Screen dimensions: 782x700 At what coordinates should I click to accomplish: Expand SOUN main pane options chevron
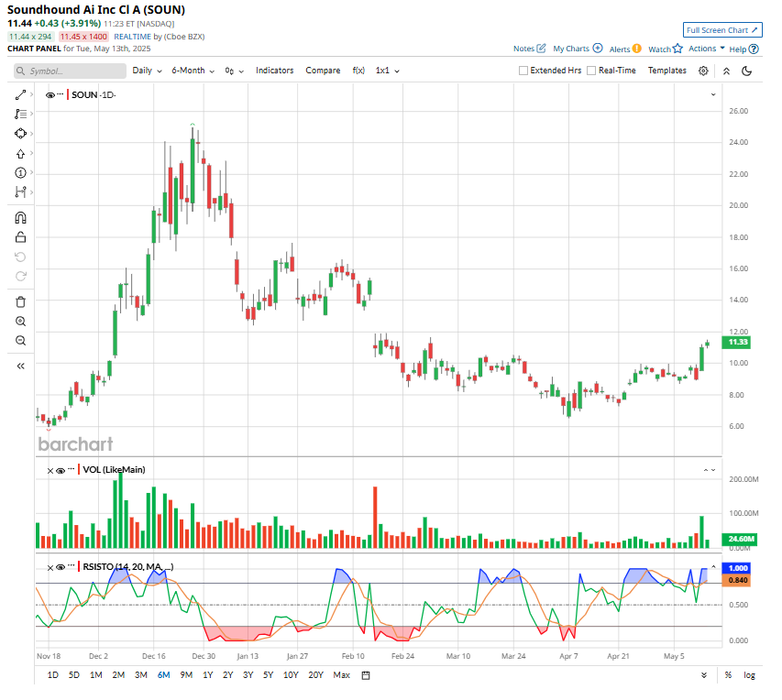click(x=713, y=94)
